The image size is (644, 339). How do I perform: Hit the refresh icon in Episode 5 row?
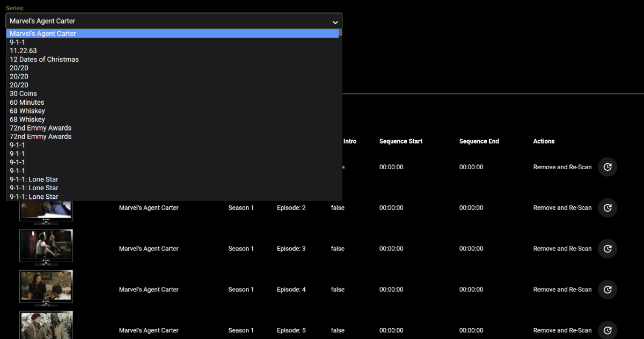tap(608, 330)
